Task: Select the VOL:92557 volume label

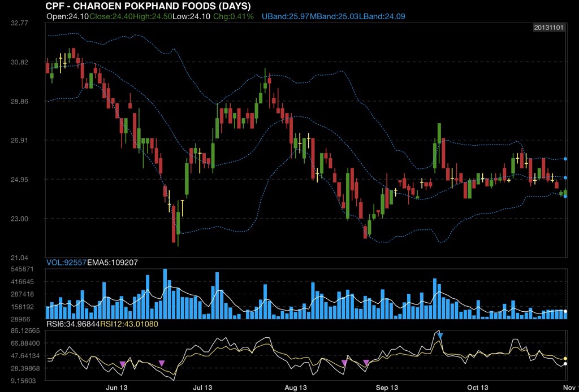Action: point(67,263)
